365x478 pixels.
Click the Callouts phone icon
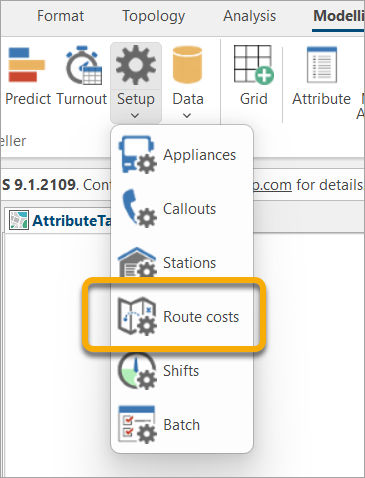click(x=139, y=208)
